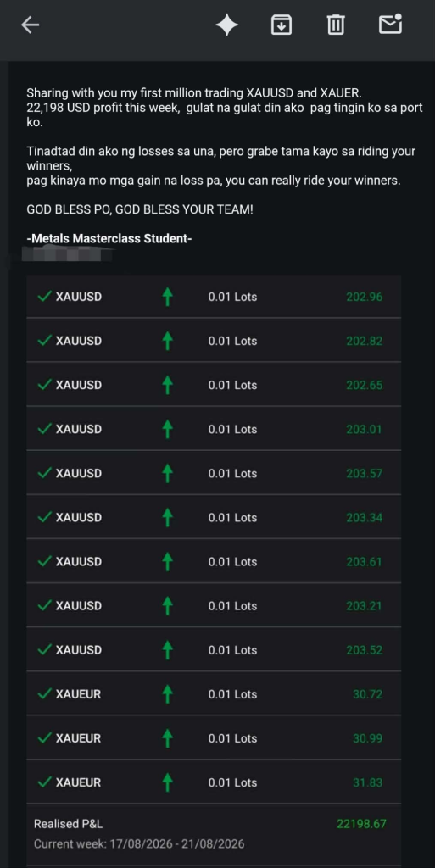The image size is (435, 868).
Task: Mark as unread via the envelope icon
Action: (390, 24)
